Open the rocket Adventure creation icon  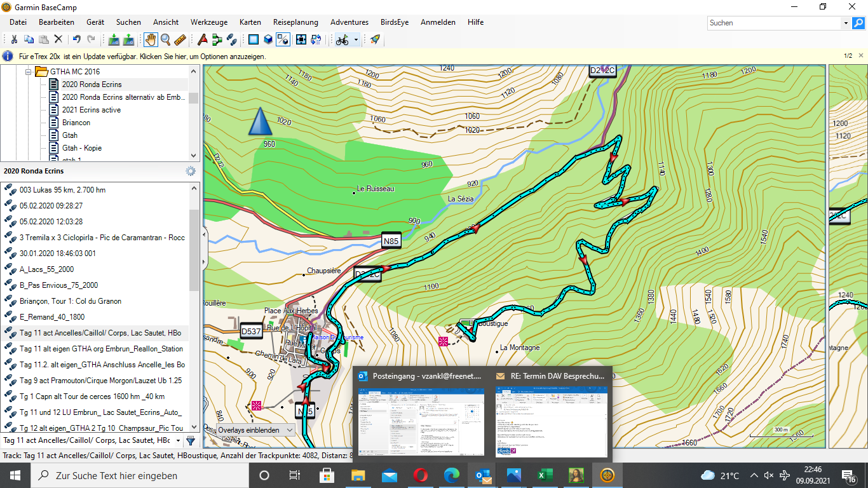click(375, 40)
